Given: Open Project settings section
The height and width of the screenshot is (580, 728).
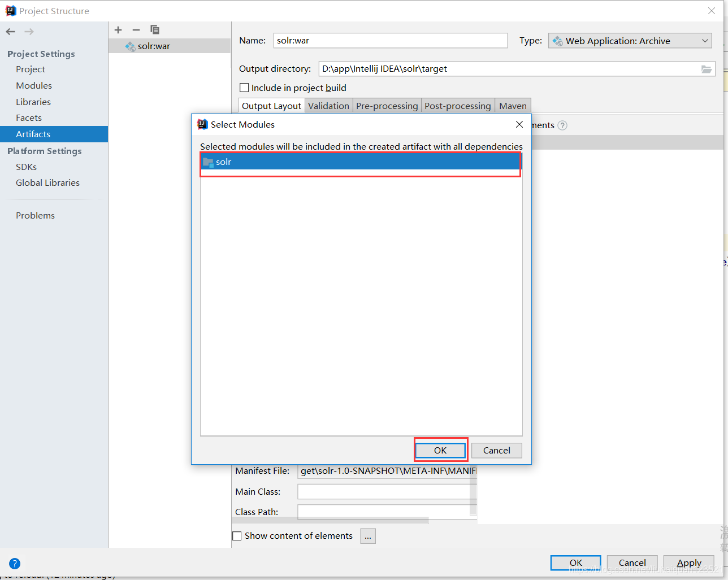Looking at the screenshot, I should pyautogui.click(x=31, y=69).
